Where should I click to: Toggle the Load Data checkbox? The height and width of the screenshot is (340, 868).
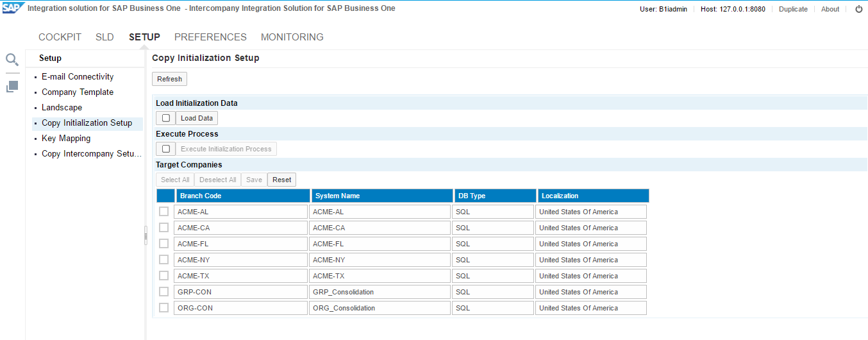(165, 118)
